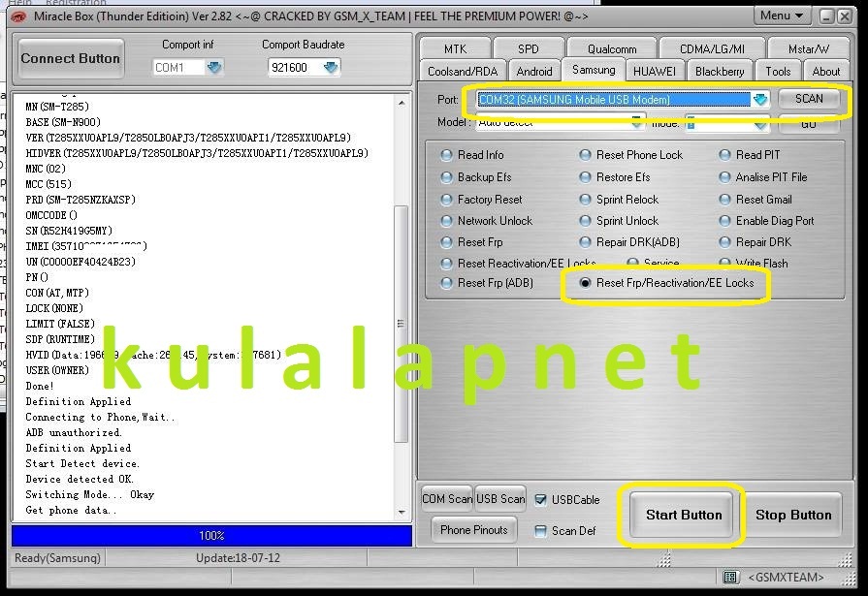The height and width of the screenshot is (596, 868).
Task: Open the Comport Baudrate 921600 dropdown arrow
Action: point(331,68)
